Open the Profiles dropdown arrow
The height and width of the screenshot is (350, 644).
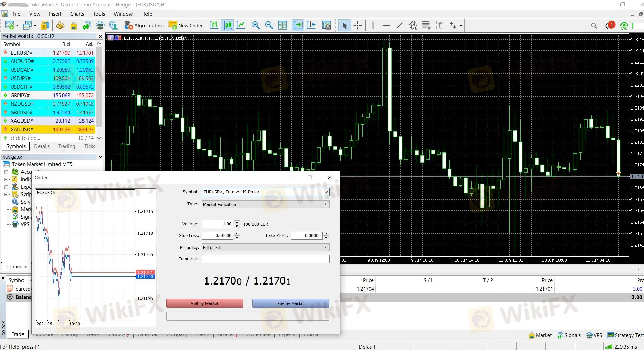click(x=35, y=25)
